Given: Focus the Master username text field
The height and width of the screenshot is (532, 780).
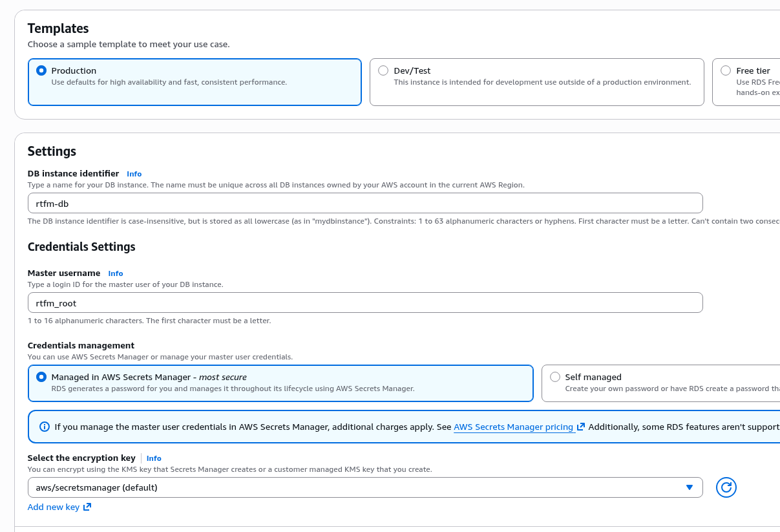Looking at the screenshot, I should pos(364,303).
